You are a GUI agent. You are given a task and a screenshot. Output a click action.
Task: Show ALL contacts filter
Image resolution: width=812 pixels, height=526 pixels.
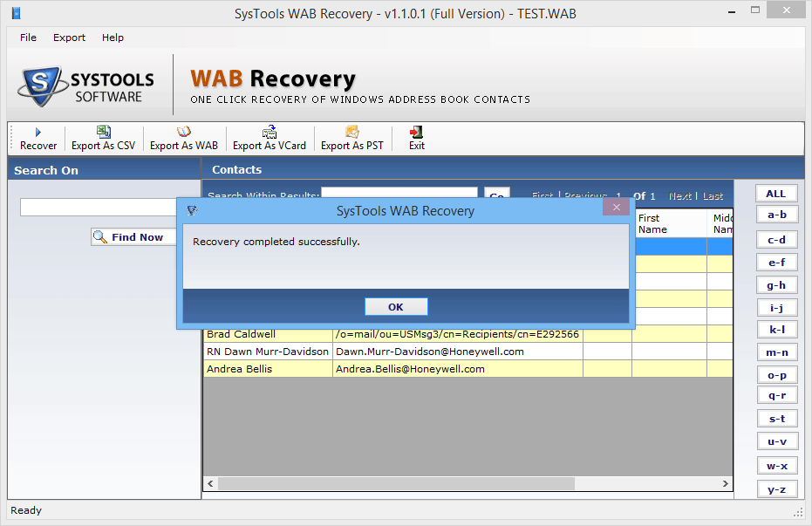tap(776, 194)
